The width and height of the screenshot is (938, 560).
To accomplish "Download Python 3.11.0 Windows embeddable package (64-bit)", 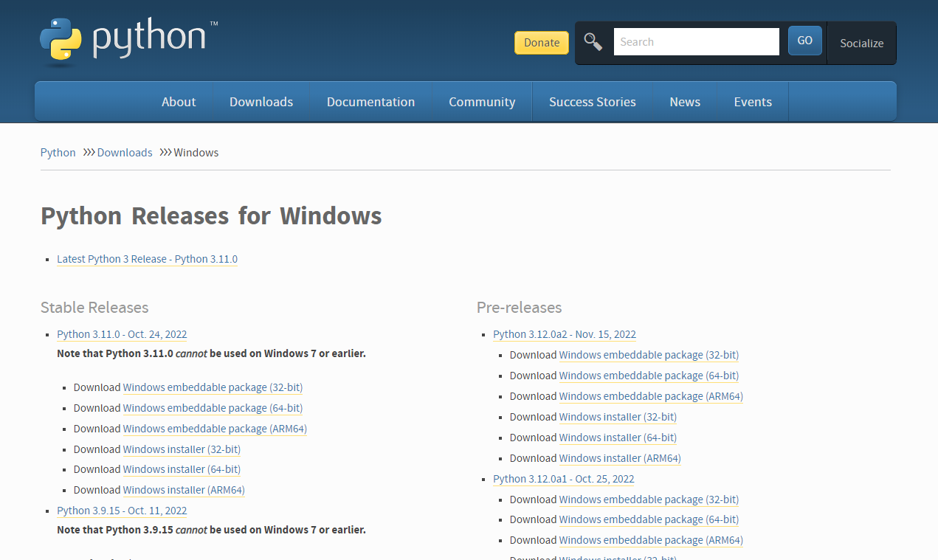I will pyautogui.click(x=213, y=408).
